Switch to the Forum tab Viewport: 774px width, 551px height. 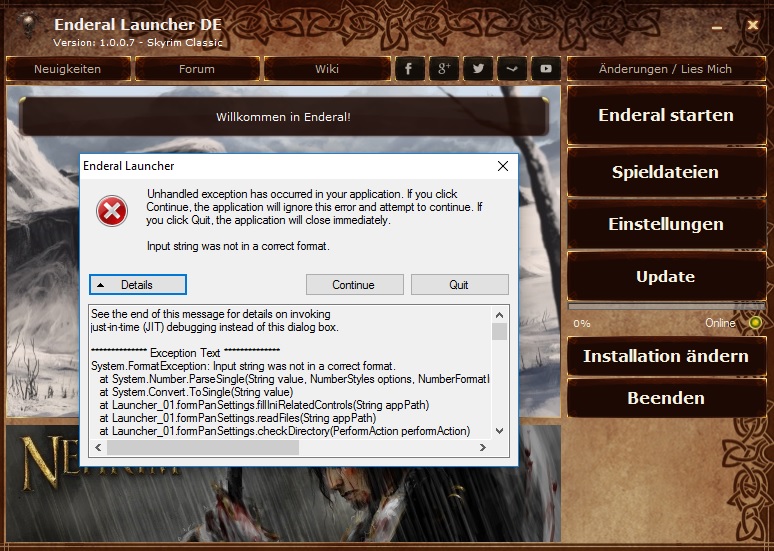(x=197, y=69)
